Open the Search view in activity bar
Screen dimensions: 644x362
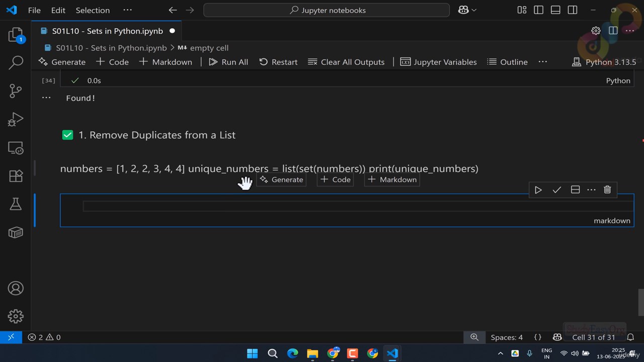point(16,62)
